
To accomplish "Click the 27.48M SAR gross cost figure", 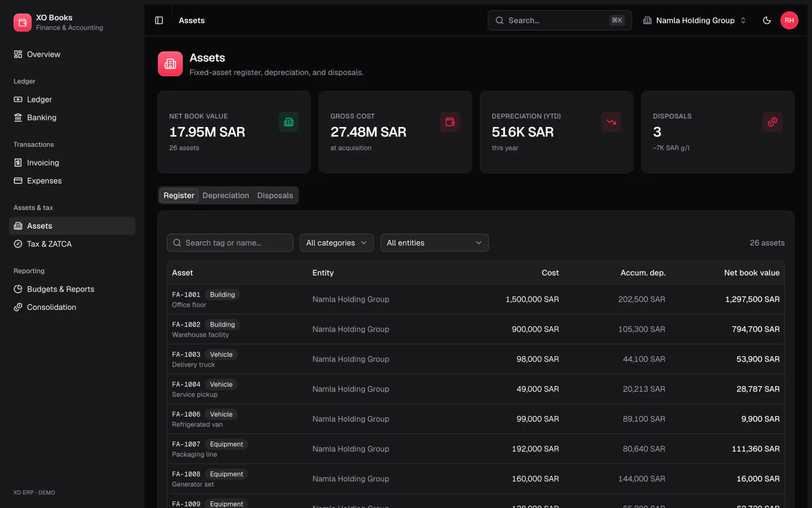I will 368,132.
